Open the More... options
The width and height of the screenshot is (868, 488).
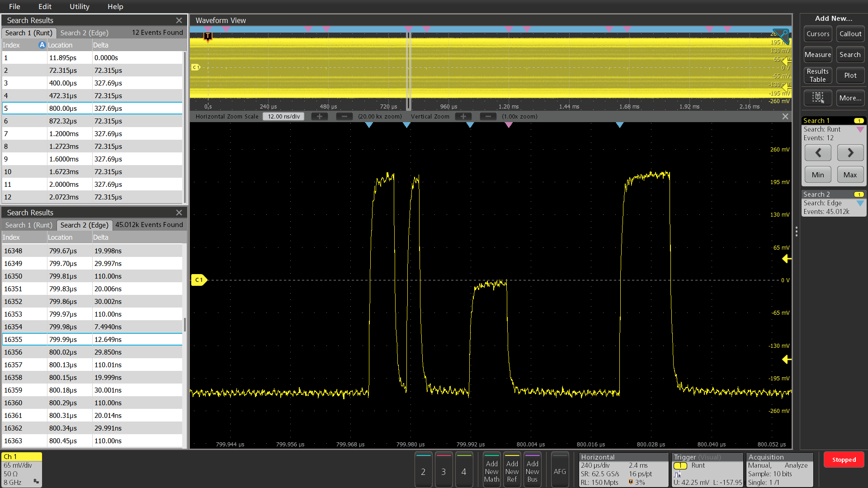(850, 98)
